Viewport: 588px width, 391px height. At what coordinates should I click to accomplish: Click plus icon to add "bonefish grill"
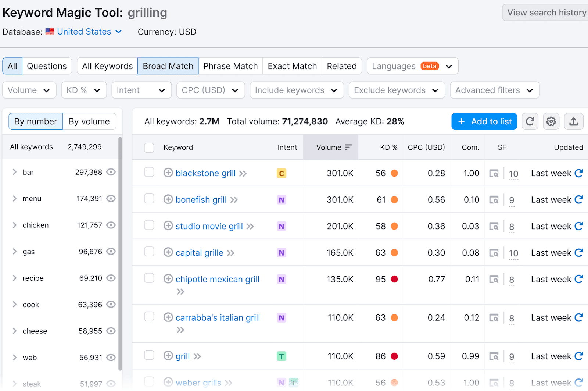click(168, 199)
